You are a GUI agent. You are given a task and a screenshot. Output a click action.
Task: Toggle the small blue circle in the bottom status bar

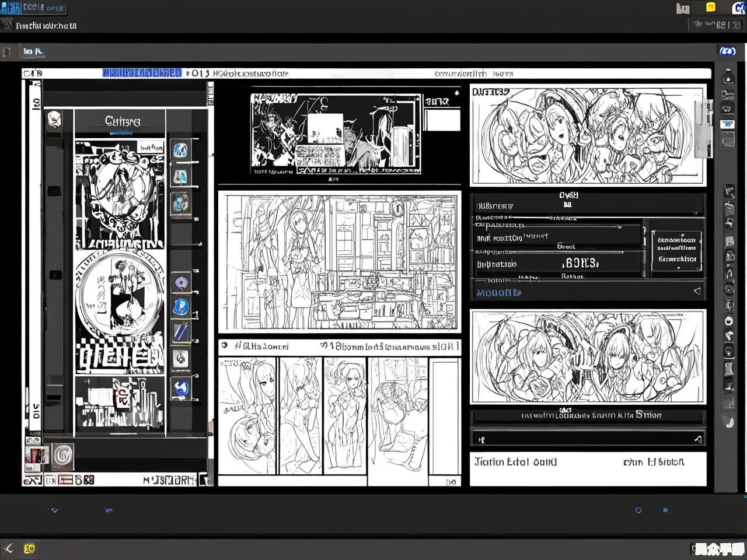pyautogui.click(x=665, y=510)
